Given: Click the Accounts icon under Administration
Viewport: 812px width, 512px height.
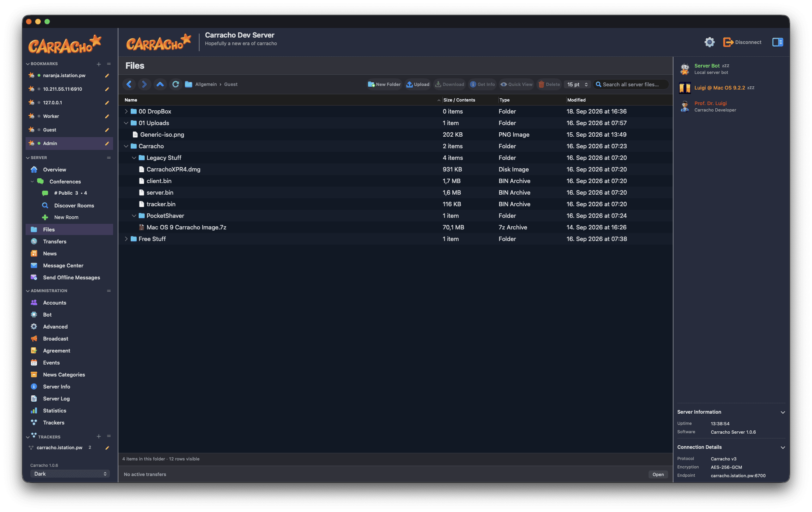Looking at the screenshot, I should pyautogui.click(x=34, y=303).
